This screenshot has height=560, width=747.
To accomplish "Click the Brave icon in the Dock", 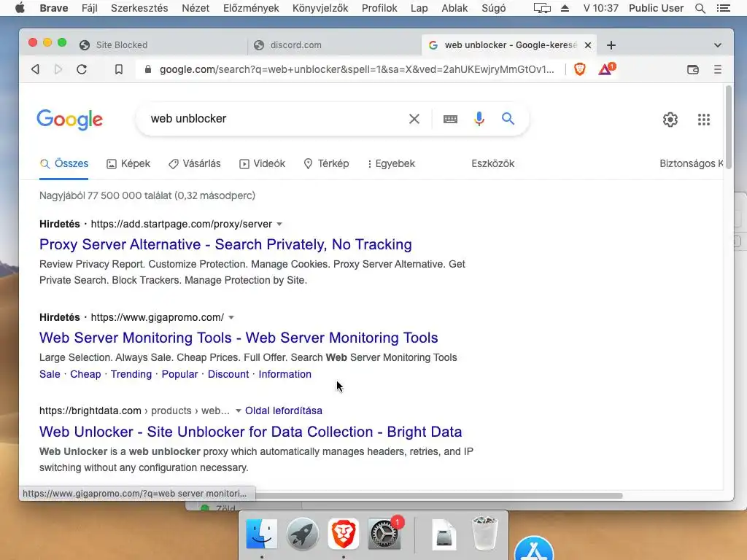I will pyautogui.click(x=343, y=534).
